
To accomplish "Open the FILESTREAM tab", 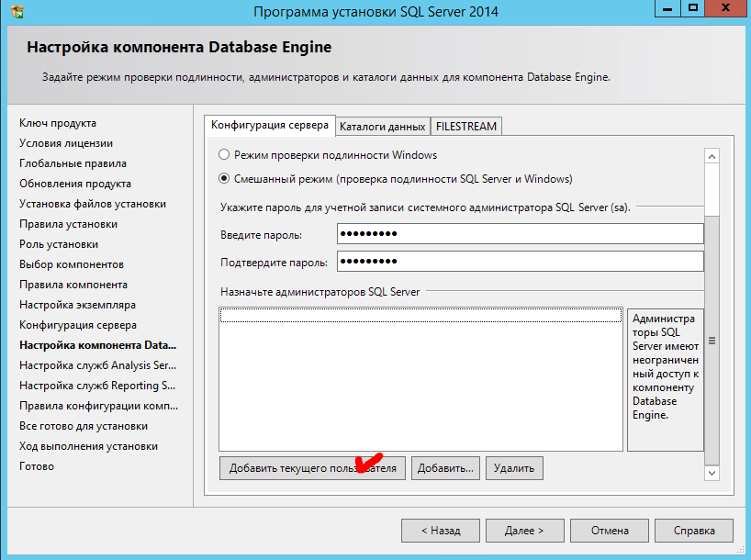I will (465, 126).
